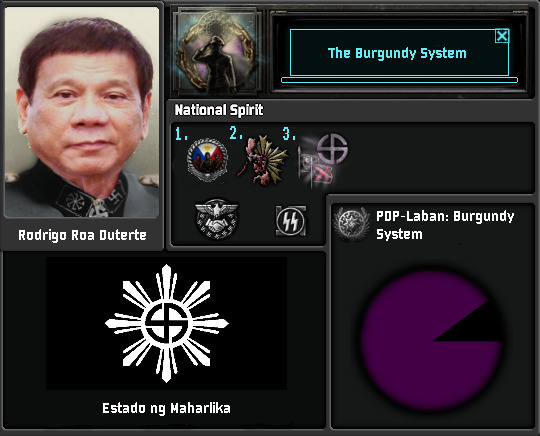Select the first national spirit Philippine flag icon

point(207,159)
